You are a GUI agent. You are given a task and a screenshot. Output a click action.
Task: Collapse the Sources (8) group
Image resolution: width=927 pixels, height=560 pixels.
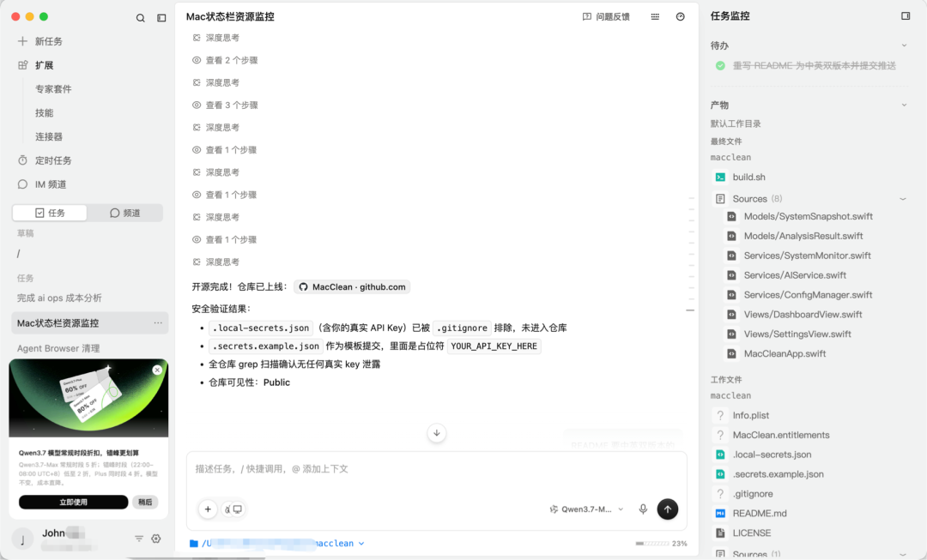(x=903, y=199)
